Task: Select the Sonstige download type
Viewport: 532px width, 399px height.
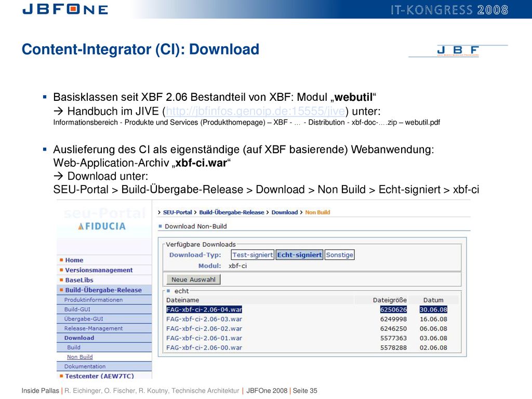Action: click(339, 255)
